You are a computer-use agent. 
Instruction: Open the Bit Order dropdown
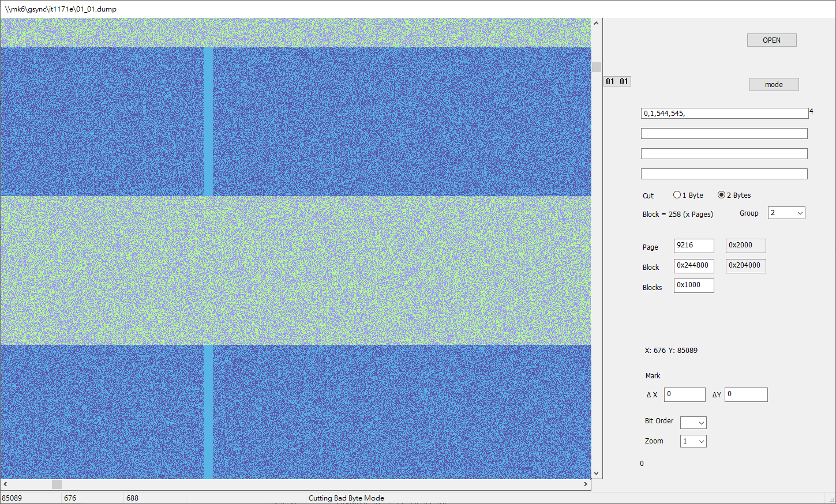pyautogui.click(x=693, y=423)
